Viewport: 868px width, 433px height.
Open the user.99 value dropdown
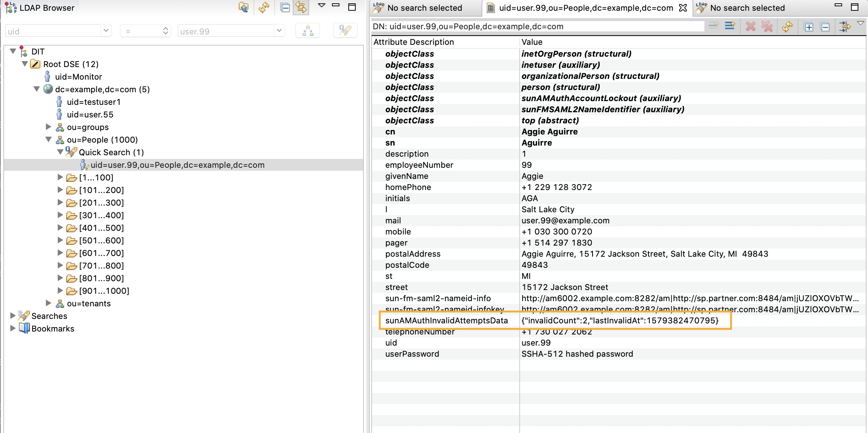click(x=279, y=31)
